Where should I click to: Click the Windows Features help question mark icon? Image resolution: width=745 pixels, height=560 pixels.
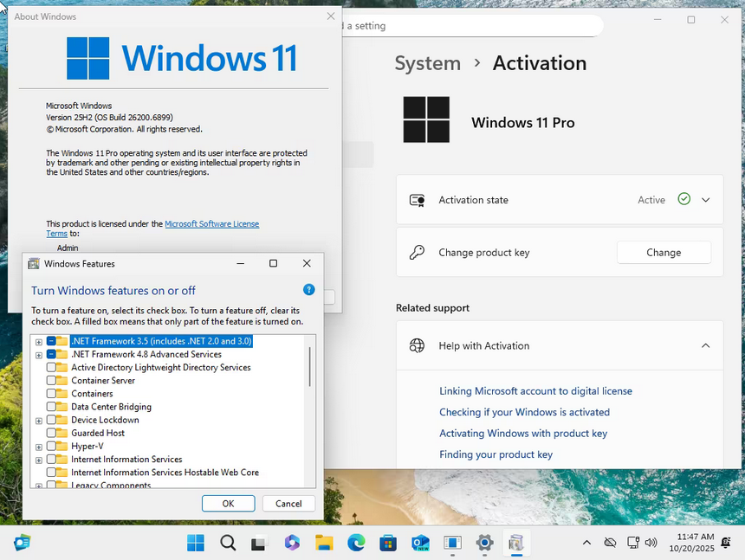308,290
